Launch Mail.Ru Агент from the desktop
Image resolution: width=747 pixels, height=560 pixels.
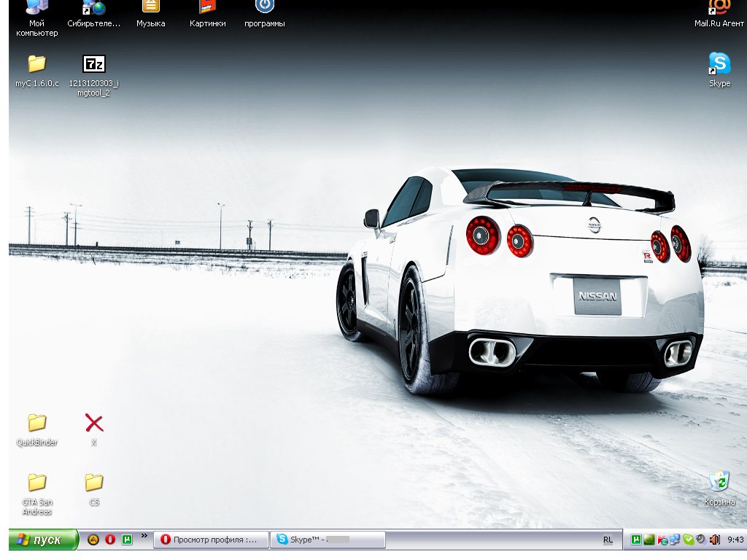[x=719, y=7]
